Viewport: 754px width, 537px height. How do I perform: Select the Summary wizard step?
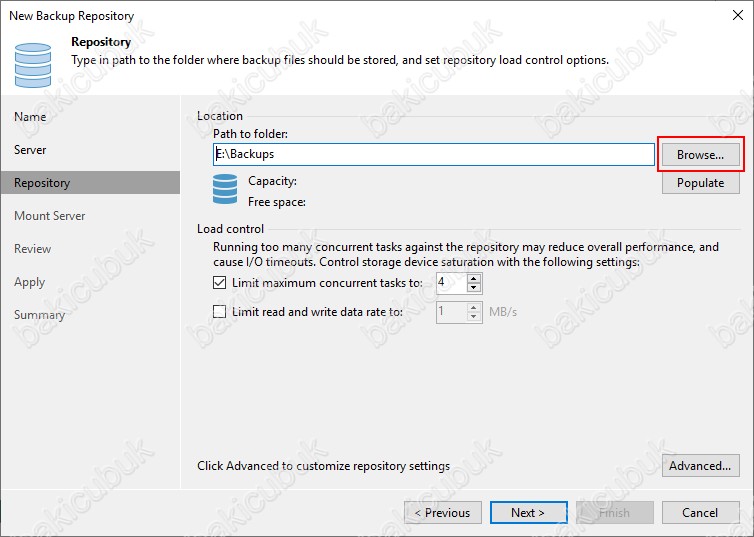[39, 315]
